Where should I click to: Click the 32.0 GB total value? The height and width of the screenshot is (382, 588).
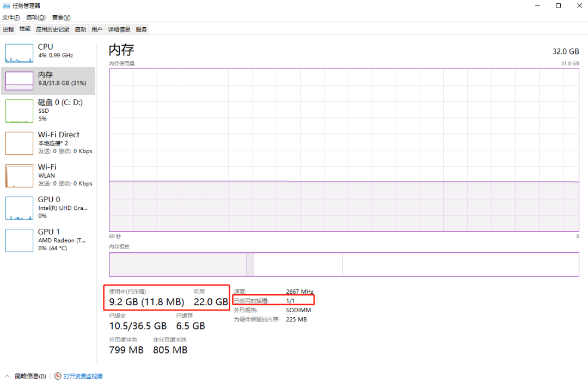(x=566, y=51)
